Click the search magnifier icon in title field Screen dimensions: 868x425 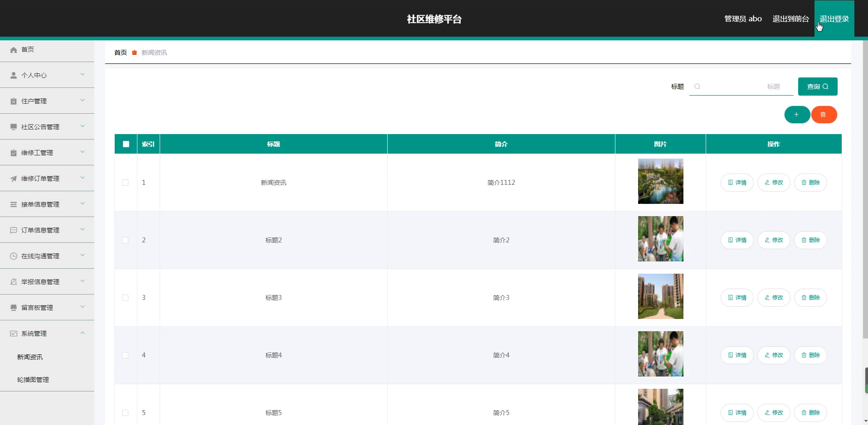point(697,87)
